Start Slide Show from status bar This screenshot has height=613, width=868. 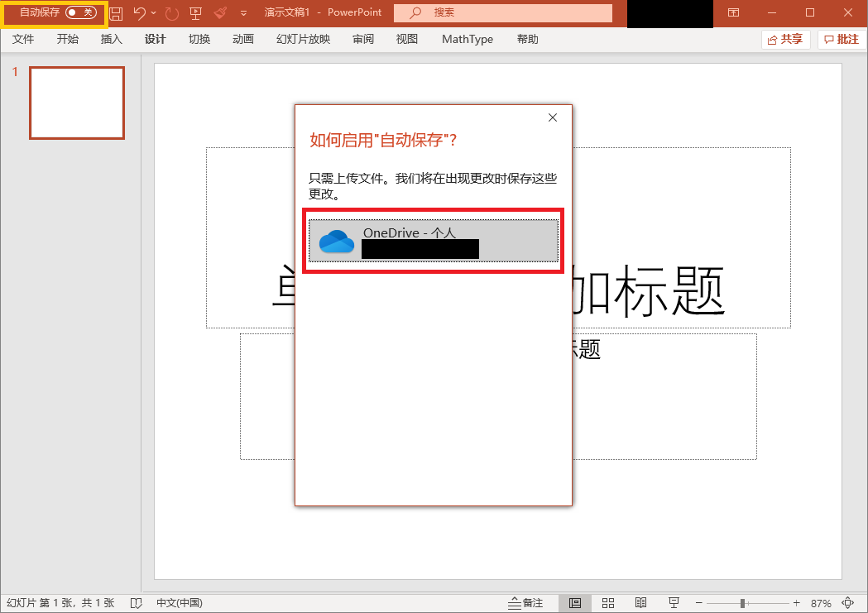(674, 603)
